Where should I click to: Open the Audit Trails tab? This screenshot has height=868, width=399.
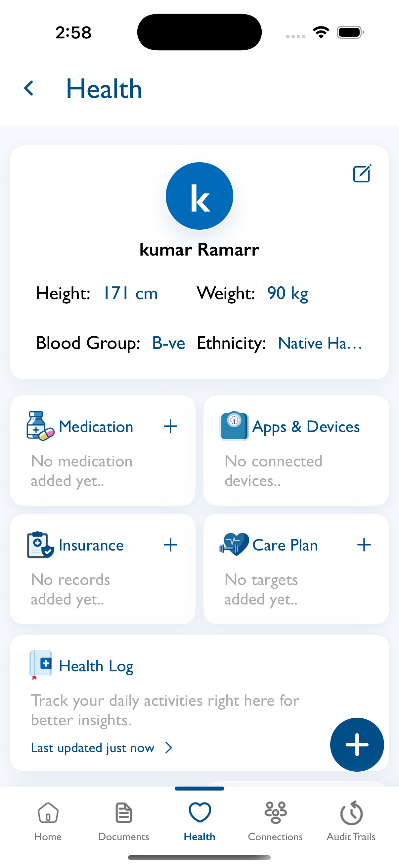coord(351,821)
